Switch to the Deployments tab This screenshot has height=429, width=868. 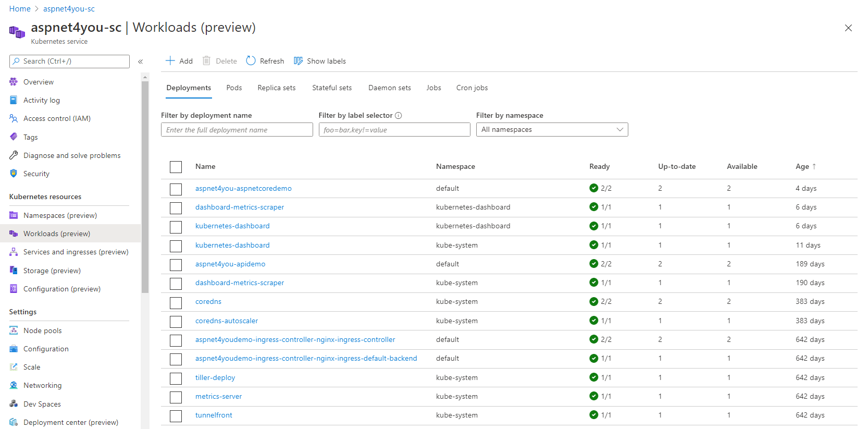189,88
